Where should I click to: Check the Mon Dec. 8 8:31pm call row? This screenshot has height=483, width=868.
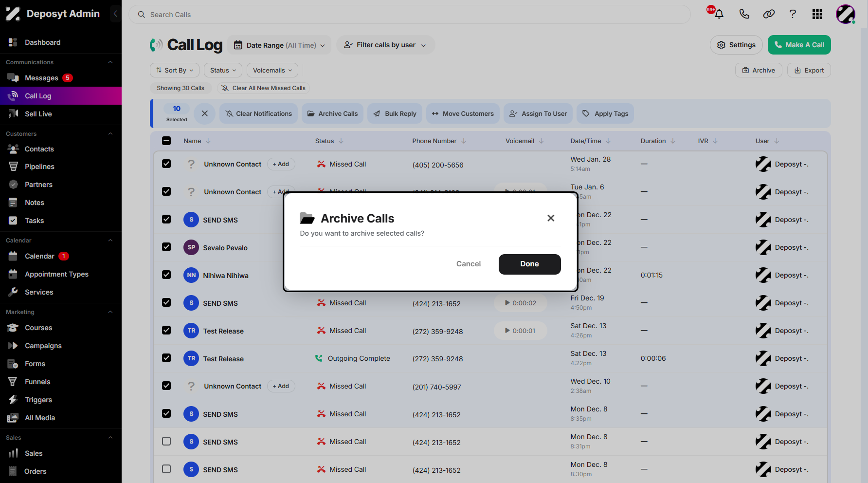pos(166,441)
